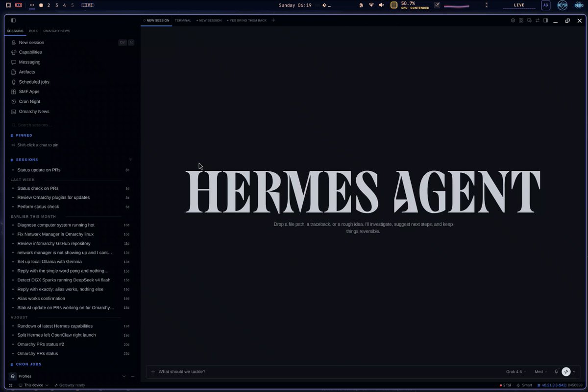Click the plus attach icon in prompt box
This screenshot has height=392, width=588.
(x=153, y=372)
